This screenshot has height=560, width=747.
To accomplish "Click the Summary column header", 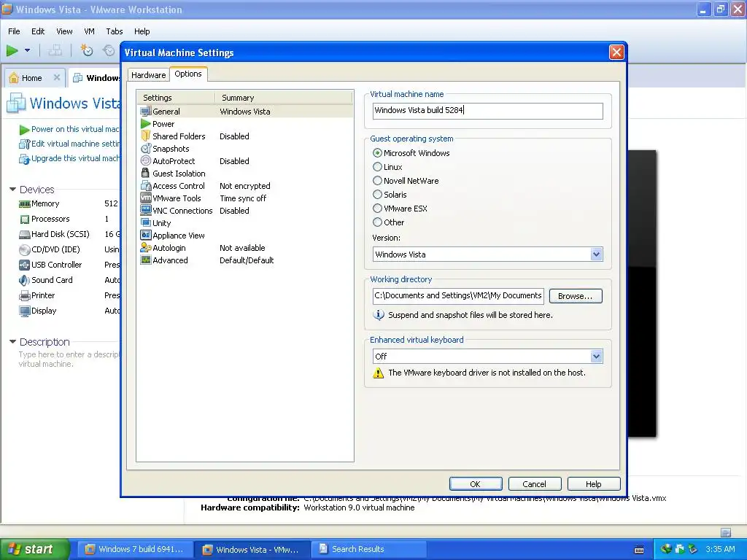I will tap(284, 98).
